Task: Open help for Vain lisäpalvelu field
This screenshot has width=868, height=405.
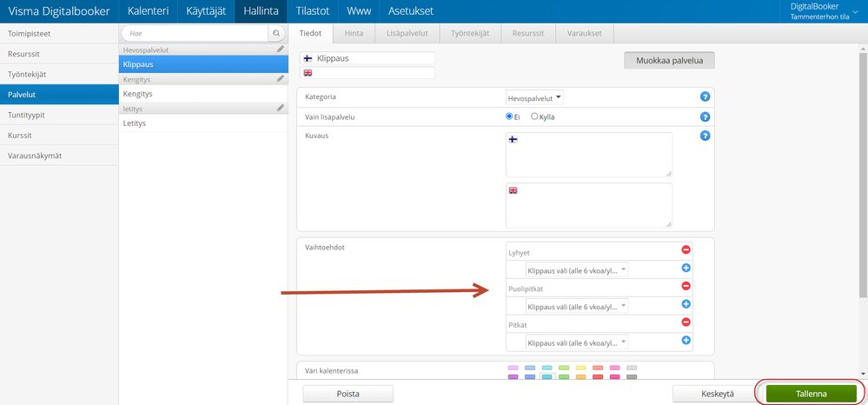Action: tap(705, 117)
